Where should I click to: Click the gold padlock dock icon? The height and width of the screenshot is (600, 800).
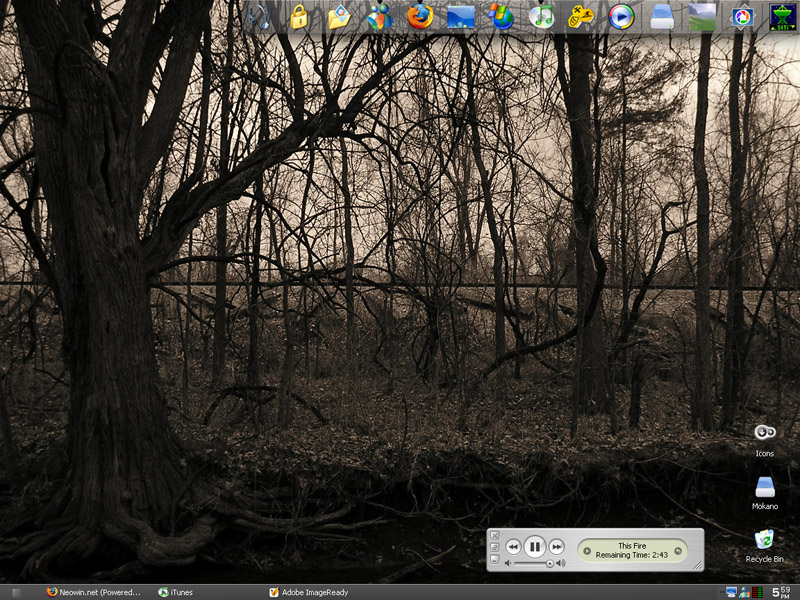(x=298, y=17)
